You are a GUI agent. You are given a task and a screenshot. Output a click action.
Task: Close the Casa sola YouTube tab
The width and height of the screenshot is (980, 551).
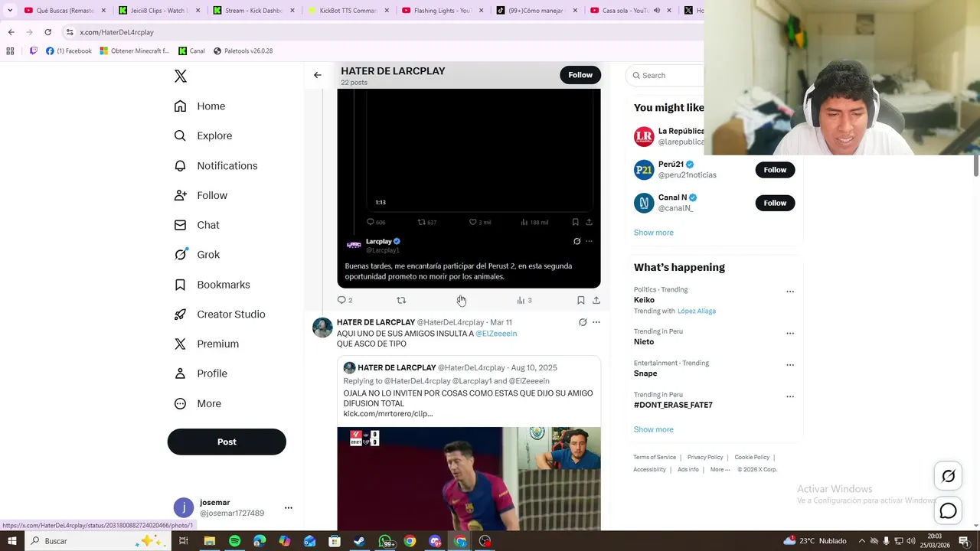click(669, 11)
